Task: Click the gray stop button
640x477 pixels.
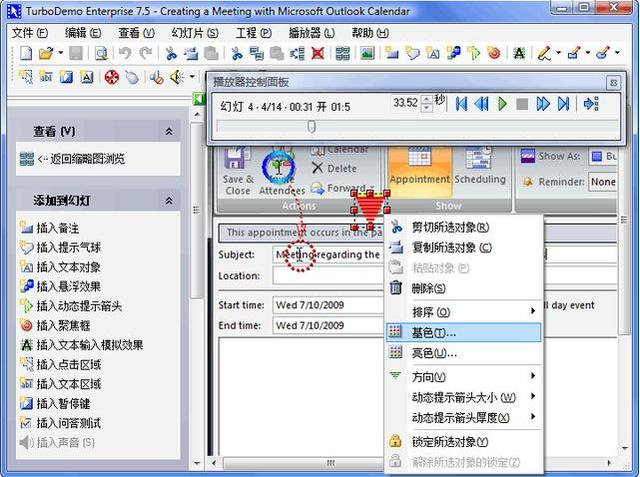Action: pos(522,104)
